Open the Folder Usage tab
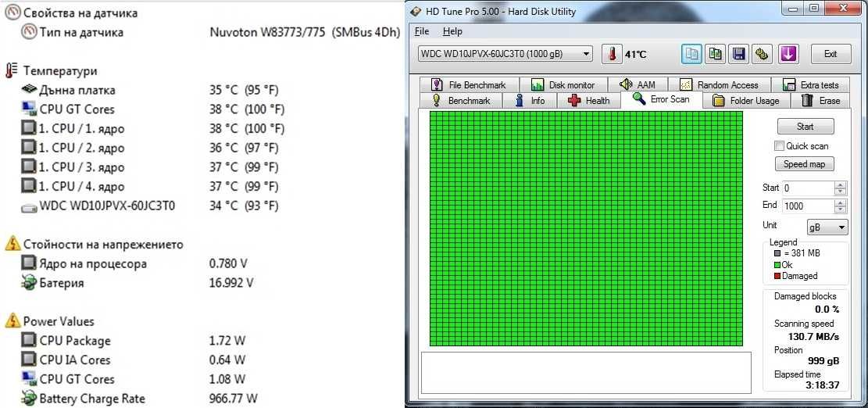The height and width of the screenshot is (408, 868). 745,100
